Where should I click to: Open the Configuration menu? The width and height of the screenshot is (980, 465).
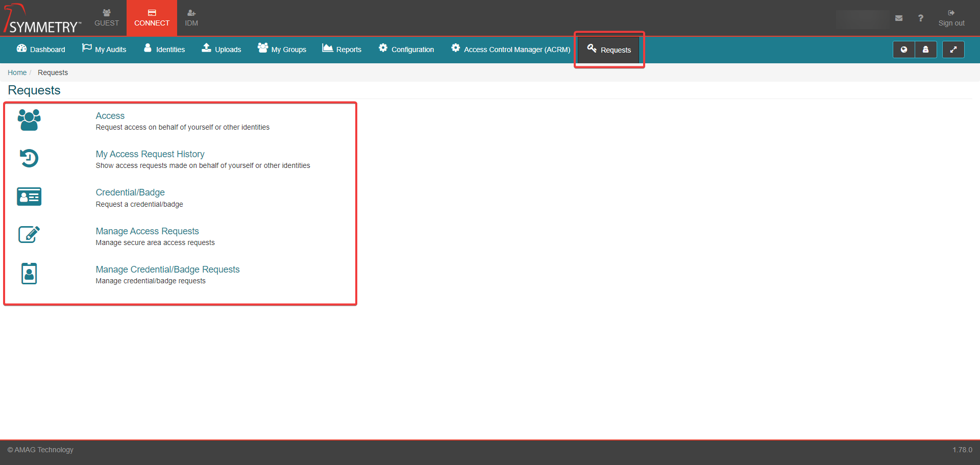pyautogui.click(x=406, y=50)
